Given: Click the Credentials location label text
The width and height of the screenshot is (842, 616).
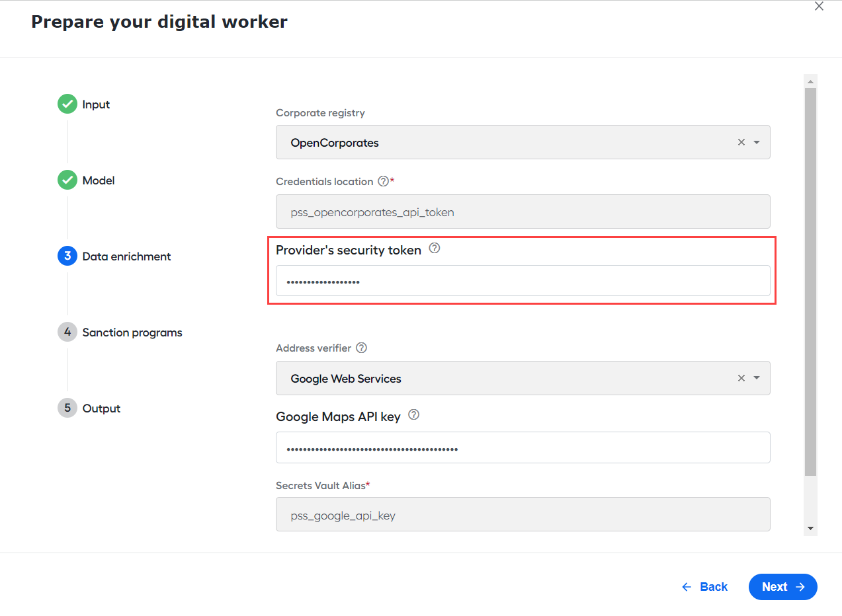Looking at the screenshot, I should [x=325, y=181].
